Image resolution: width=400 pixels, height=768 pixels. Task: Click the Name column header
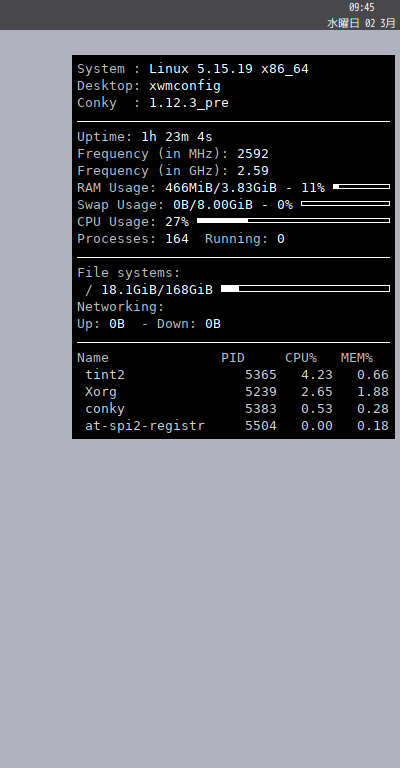pyautogui.click(x=93, y=358)
